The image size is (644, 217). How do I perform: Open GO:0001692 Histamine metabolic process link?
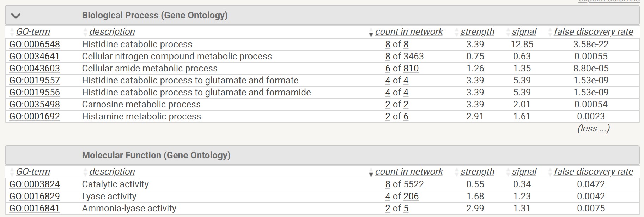point(35,116)
